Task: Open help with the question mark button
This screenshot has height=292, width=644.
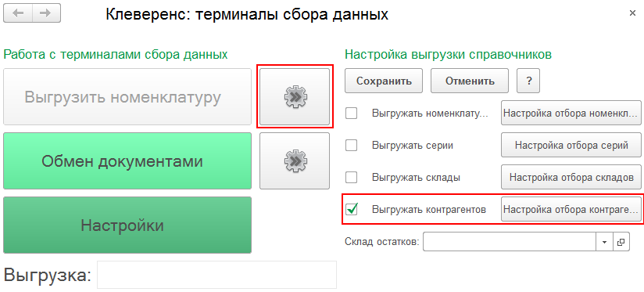Action: tap(528, 81)
